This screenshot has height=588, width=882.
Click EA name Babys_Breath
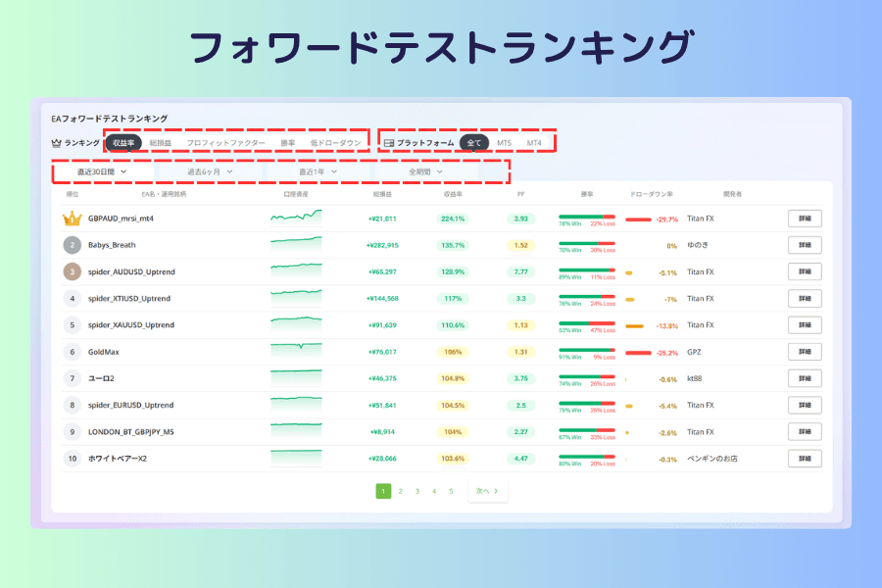(112, 245)
